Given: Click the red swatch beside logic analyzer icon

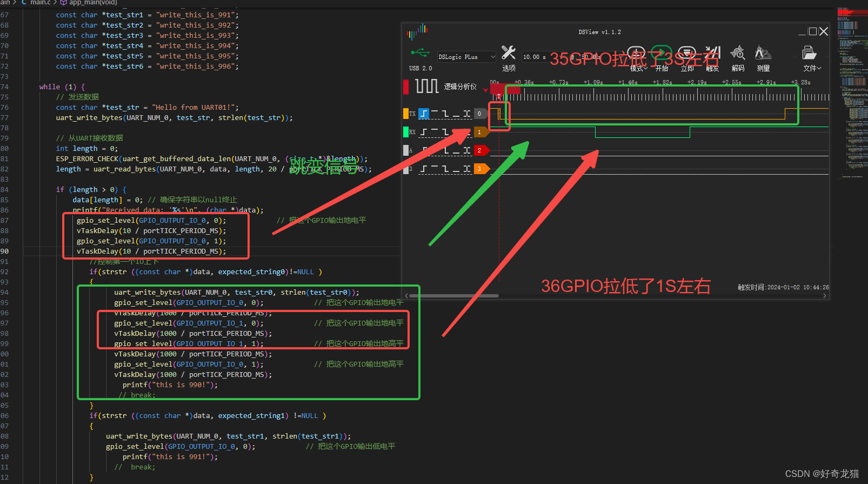Looking at the screenshot, I should pyautogui.click(x=406, y=87).
